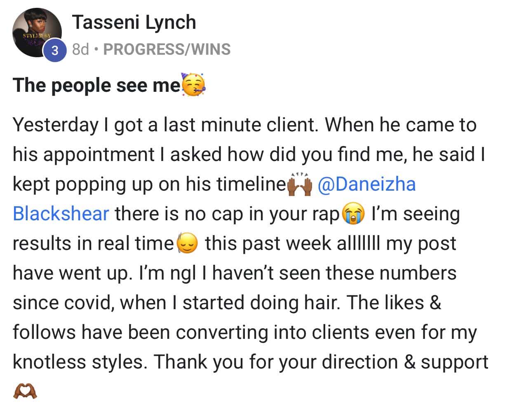The width and height of the screenshot is (512, 420).
Task: Click the heart hands emoji at end
Action: pyautogui.click(x=25, y=391)
